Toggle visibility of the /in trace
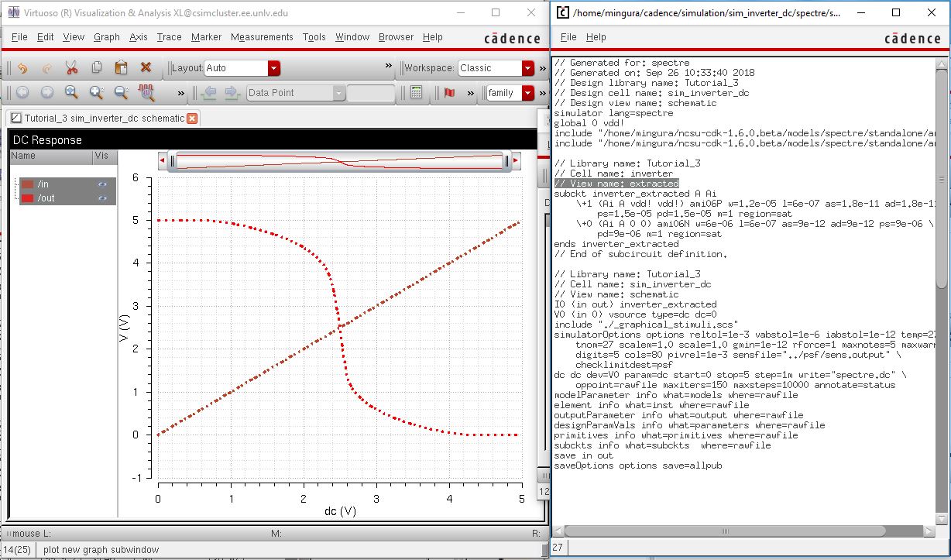 click(x=102, y=184)
